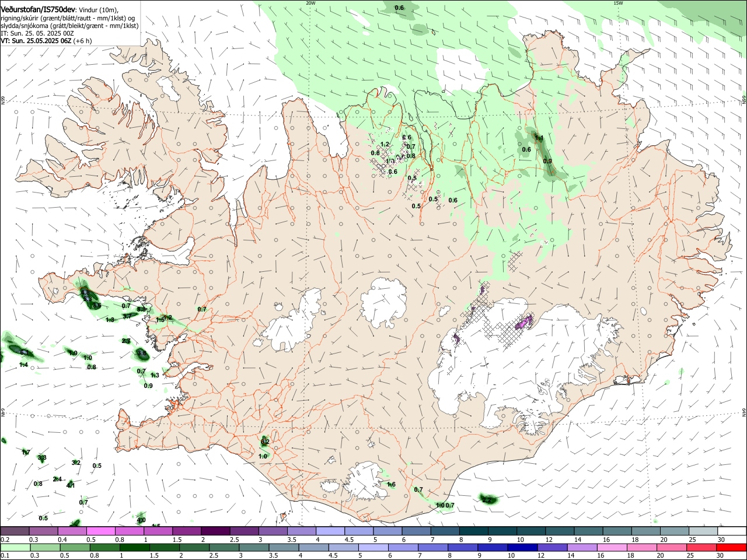Click the 2.4 precipitation value in the southwest sea
Screen dimensions: 747x560
tap(57, 479)
